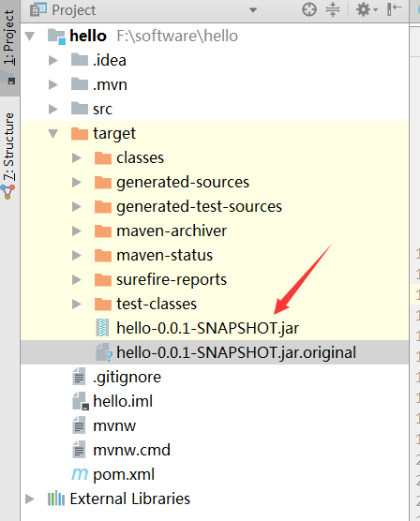
Task: Click the unknown file icon of jar.original
Action: [x=104, y=352]
